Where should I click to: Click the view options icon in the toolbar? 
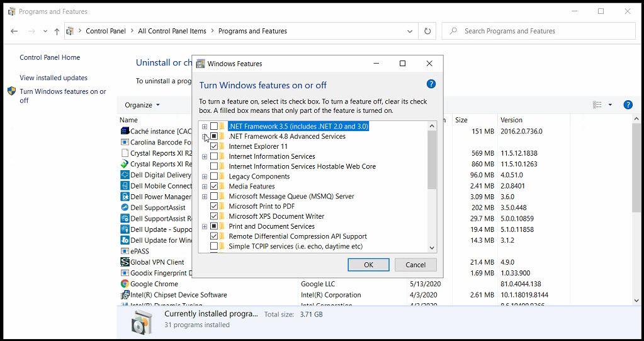point(597,105)
